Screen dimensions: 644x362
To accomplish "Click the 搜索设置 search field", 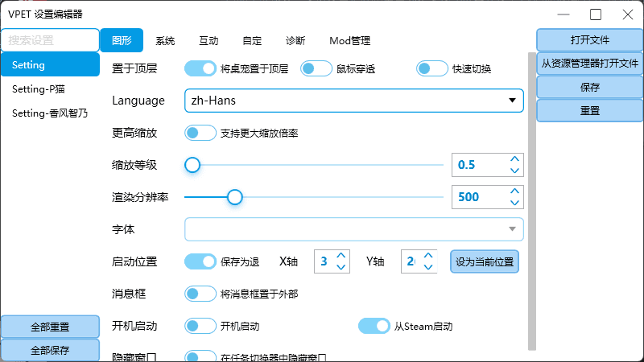I will click(x=50, y=40).
